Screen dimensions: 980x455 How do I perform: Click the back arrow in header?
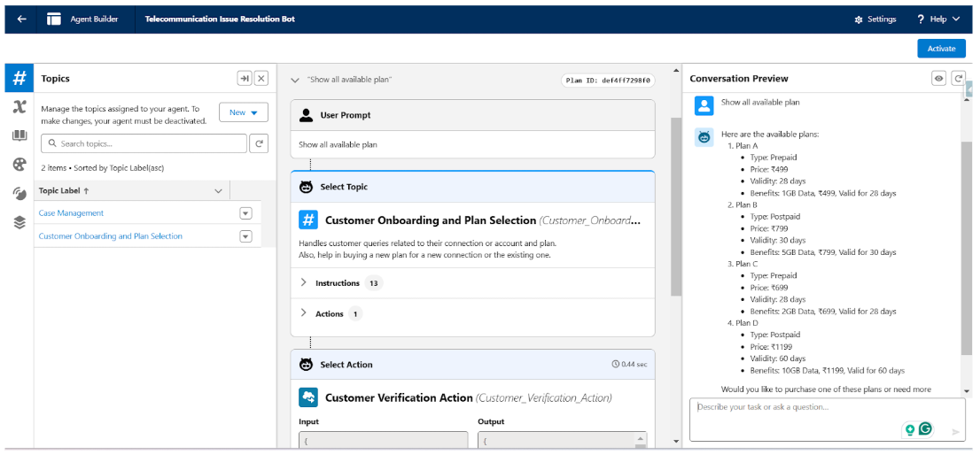(21, 19)
